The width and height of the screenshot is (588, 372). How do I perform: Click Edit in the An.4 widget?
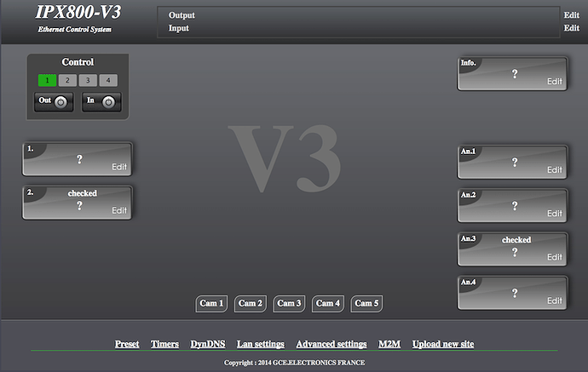(555, 300)
